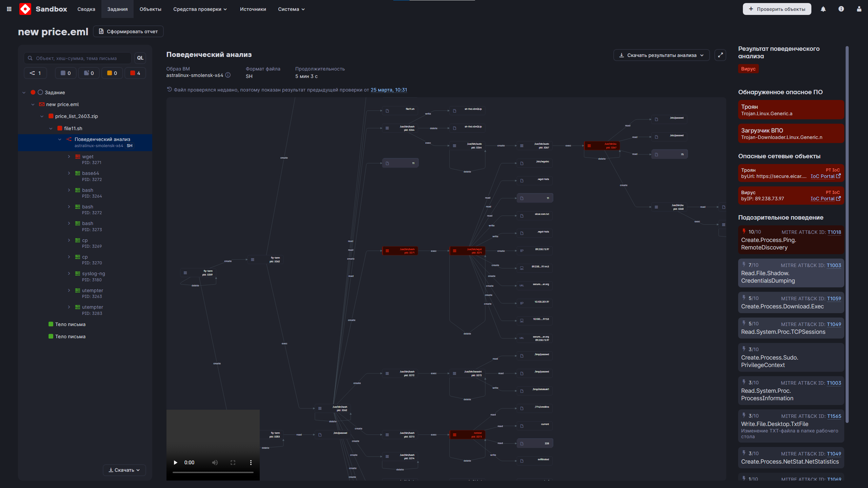Expand behavioral graph to fullscreen
Screen dimensions: 868x488
720,55
